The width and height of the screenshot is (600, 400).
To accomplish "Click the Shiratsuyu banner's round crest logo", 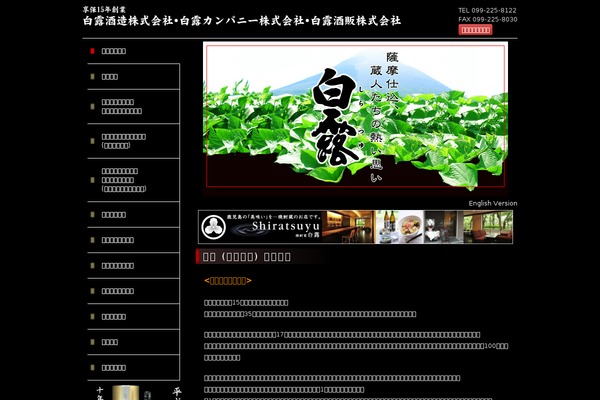I will click(x=214, y=227).
